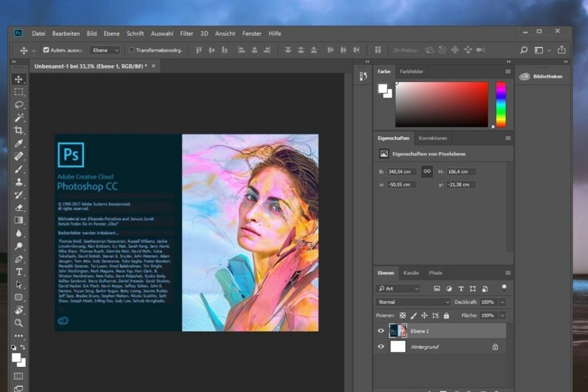The height and width of the screenshot is (392, 588).
Task: Open the Art layer filter dropdown
Action: coord(398,288)
